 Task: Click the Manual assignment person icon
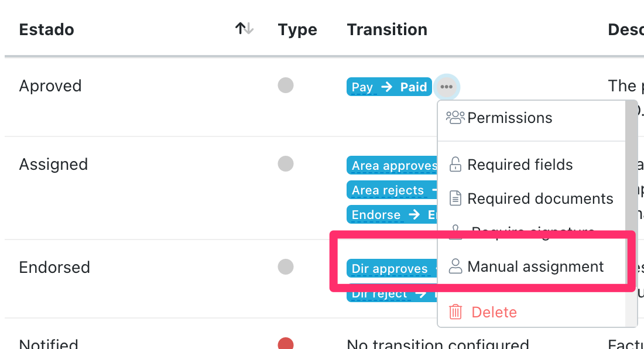(x=455, y=266)
